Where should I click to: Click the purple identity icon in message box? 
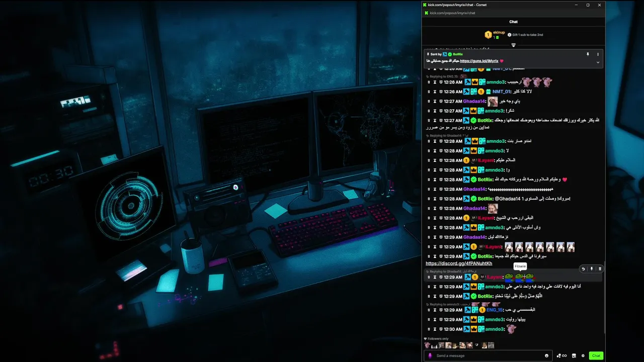(x=430, y=356)
